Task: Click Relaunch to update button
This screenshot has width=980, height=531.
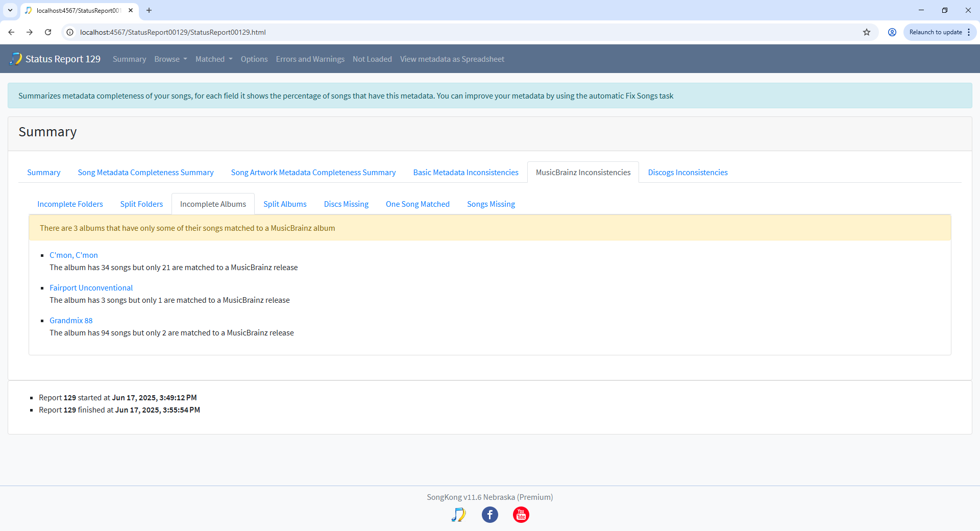Action: (935, 32)
